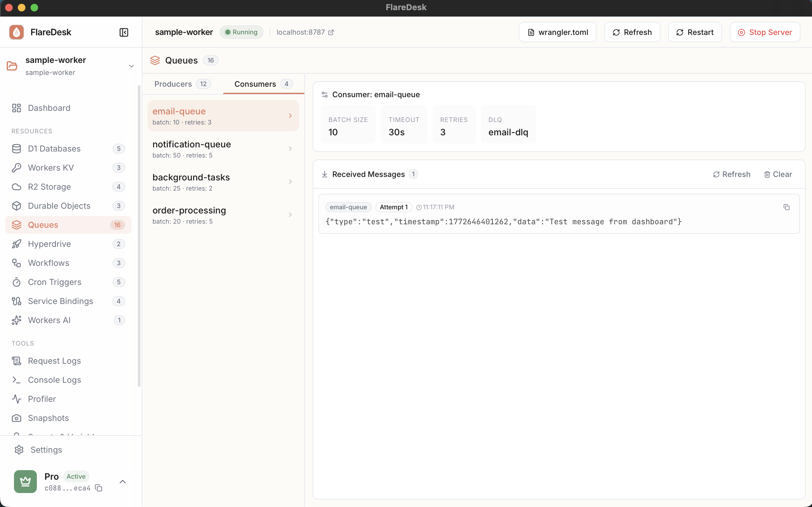Open the Profiler activity icon

click(17, 399)
